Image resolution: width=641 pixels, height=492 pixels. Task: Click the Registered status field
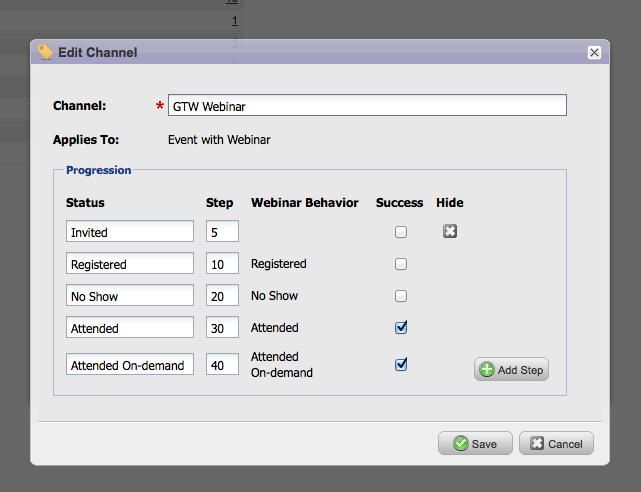coord(130,264)
